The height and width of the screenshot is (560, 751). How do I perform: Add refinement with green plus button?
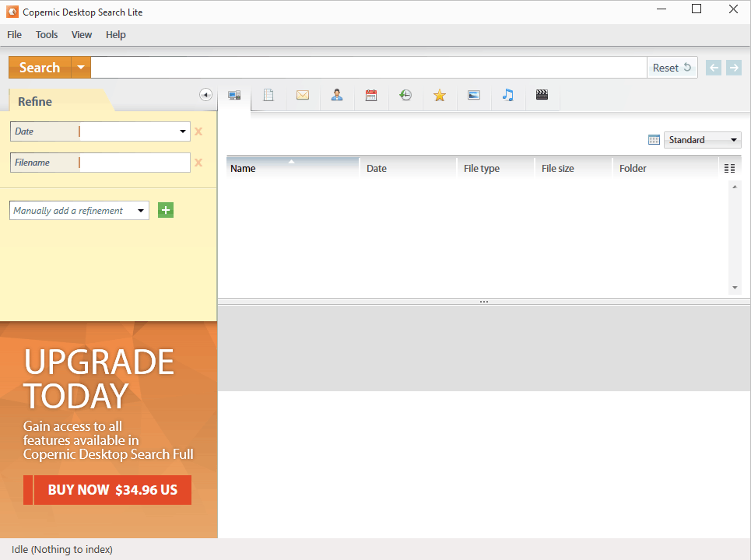coord(166,210)
